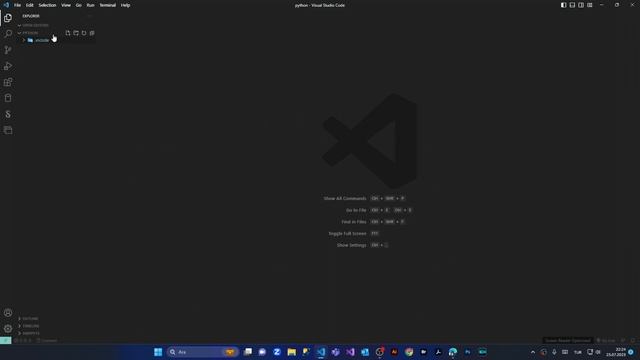
Task: Open the Accounts menu in activity bar
Action: (x=8, y=313)
